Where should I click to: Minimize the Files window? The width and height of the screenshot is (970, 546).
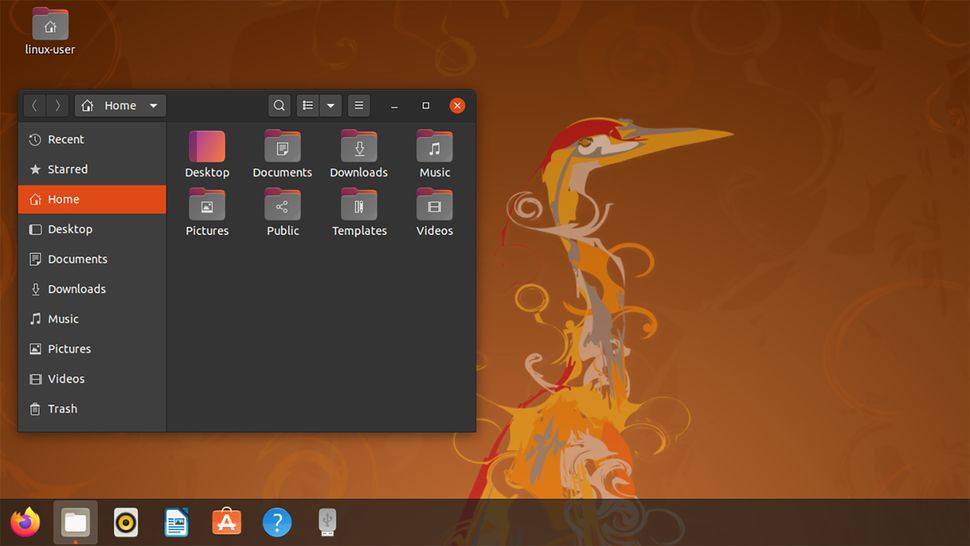tap(394, 106)
